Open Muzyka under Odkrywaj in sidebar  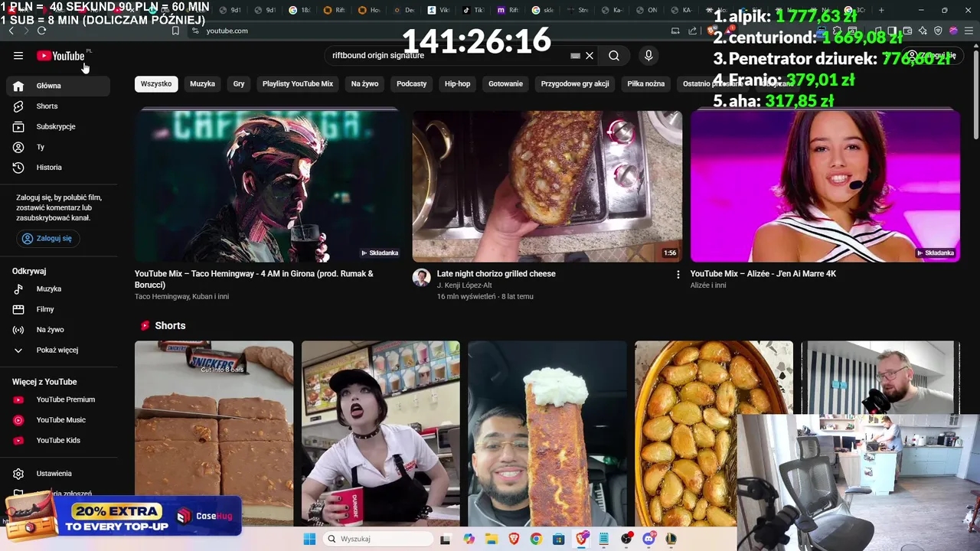pyautogui.click(x=58, y=289)
